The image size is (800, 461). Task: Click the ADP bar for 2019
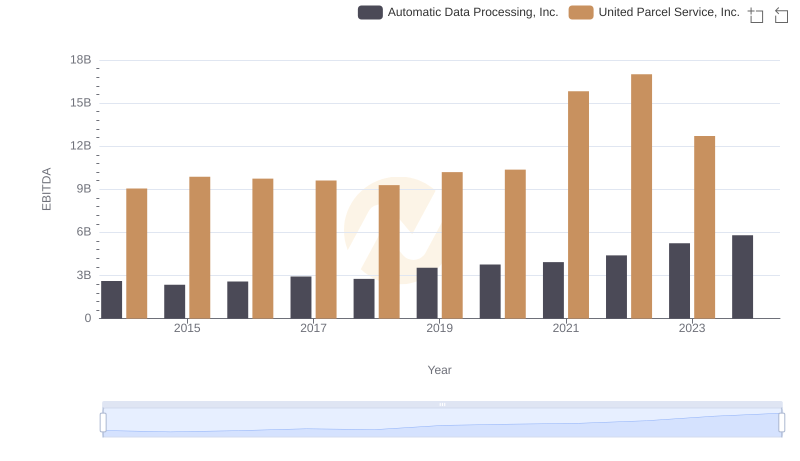point(427,293)
